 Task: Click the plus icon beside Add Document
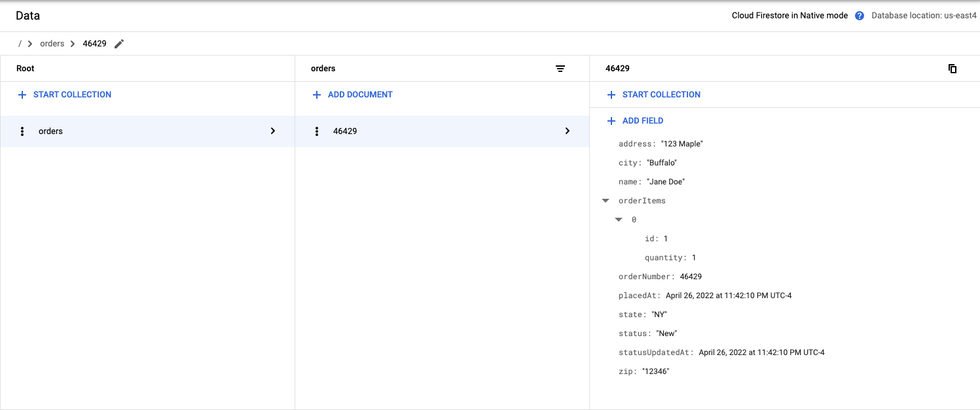[x=317, y=95]
